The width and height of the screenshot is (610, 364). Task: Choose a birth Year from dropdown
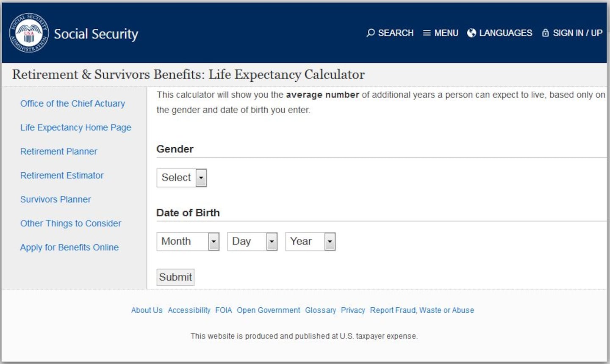pos(311,242)
